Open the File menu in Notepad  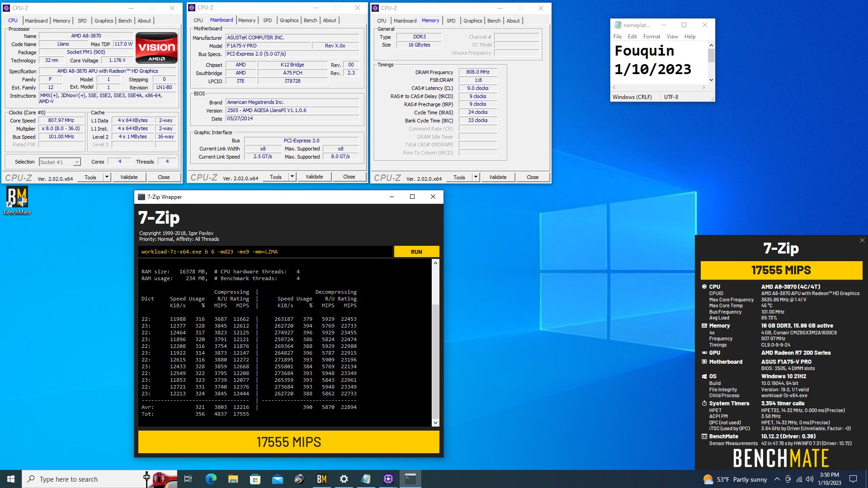[x=618, y=37]
